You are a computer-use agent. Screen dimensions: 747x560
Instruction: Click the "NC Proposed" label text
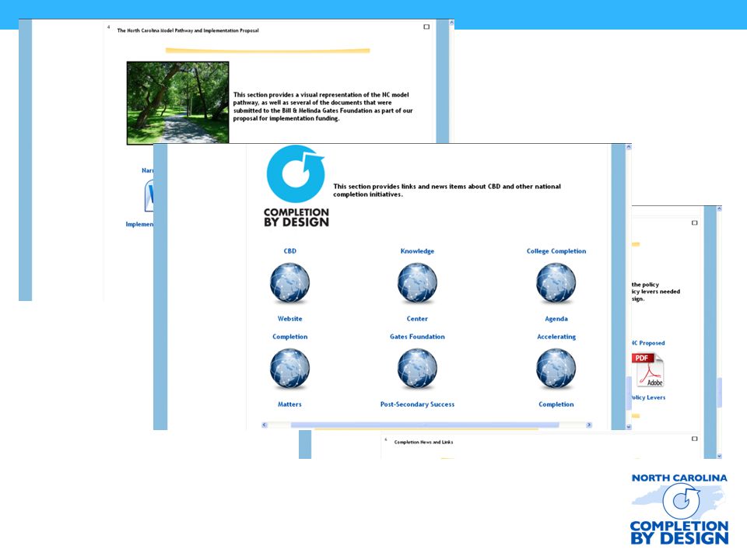648,343
